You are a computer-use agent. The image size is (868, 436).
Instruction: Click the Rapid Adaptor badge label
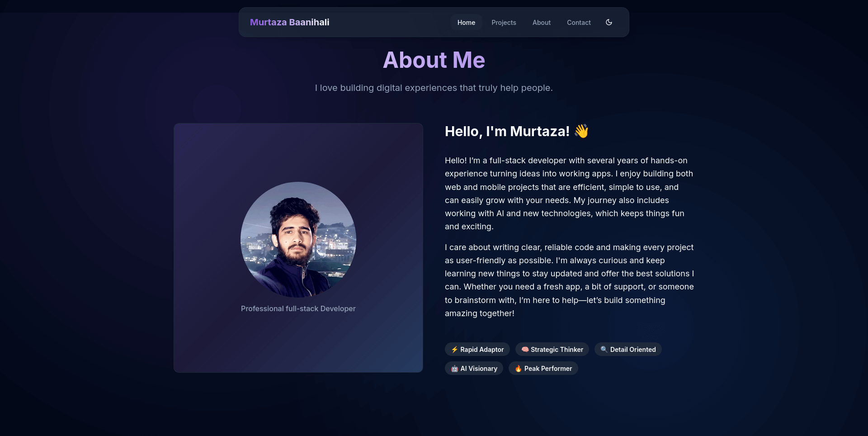(482, 350)
